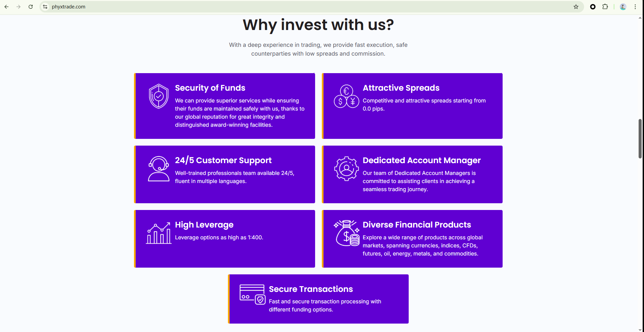
Task: Click the shield icon for Security of Funds
Action: point(159,96)
